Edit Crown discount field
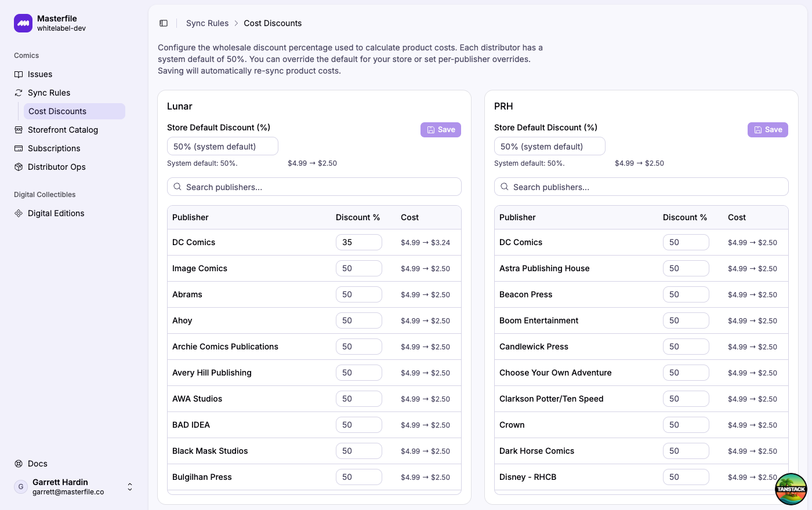 tap(686, 425)
